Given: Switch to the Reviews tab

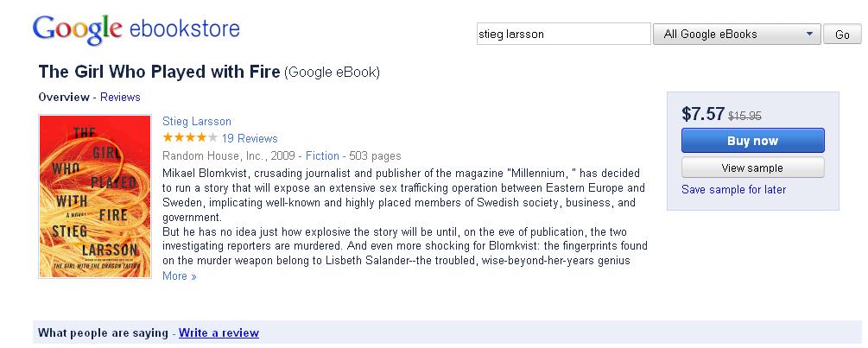Looking at the screenshot, I should [120, 97].
